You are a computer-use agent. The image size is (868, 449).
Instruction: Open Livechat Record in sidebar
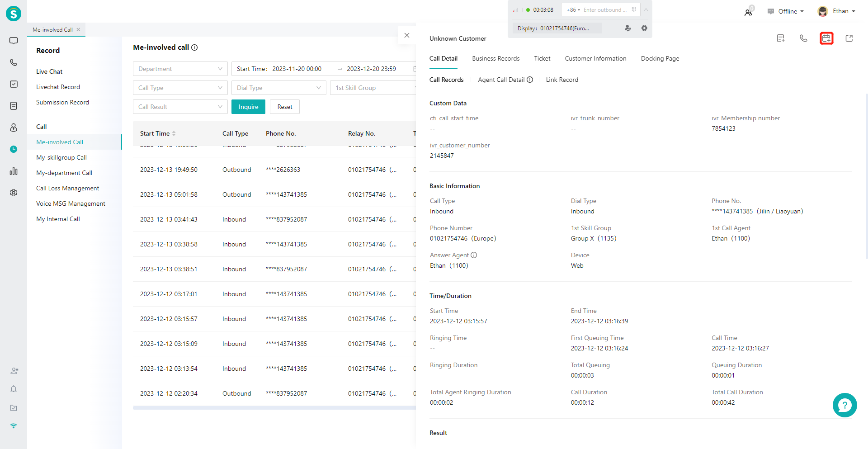coord(58,87)
